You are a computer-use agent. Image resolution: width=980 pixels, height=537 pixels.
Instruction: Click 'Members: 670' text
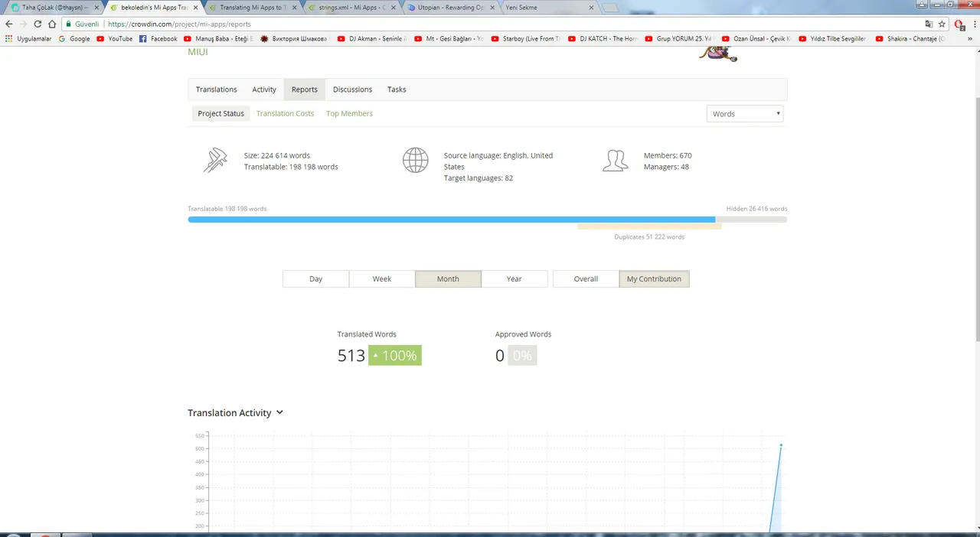click(668, 155)
